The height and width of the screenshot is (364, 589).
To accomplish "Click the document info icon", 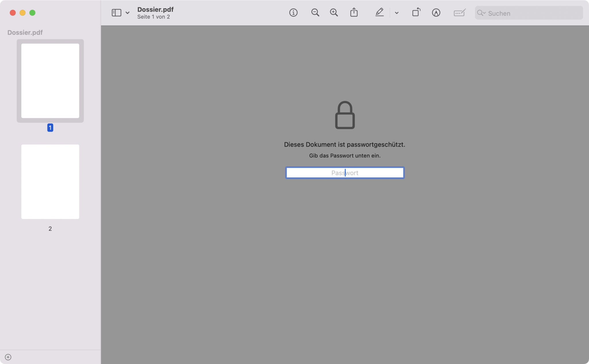I will pos(293,13).
